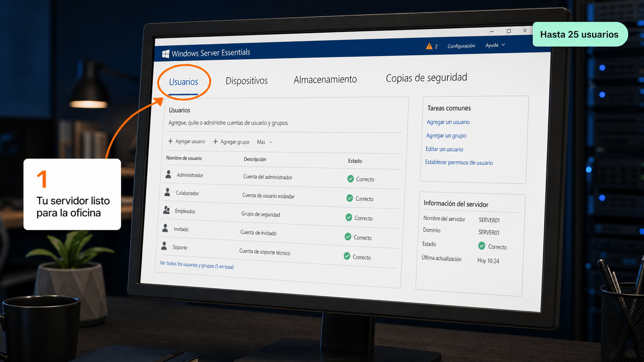Viewport: 644px width, 362px height.
Task: Select the Colaborador user name
Action: click(x=188, y=193)
